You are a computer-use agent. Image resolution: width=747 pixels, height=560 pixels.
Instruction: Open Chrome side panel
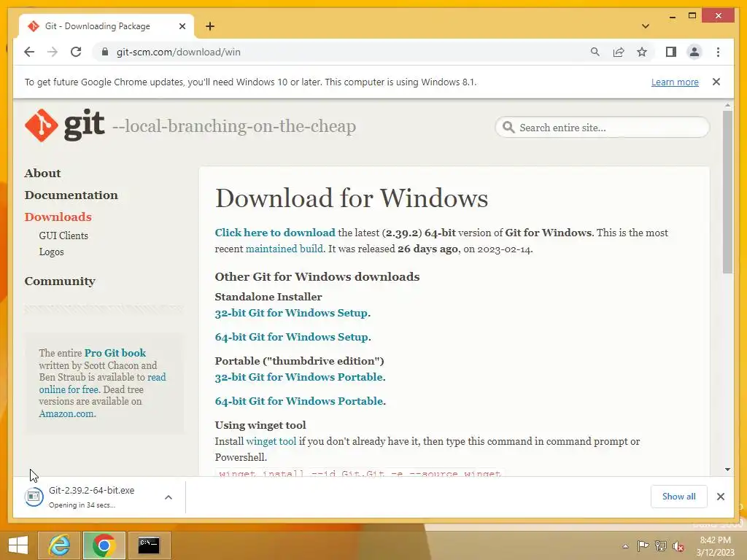(671, 52)
